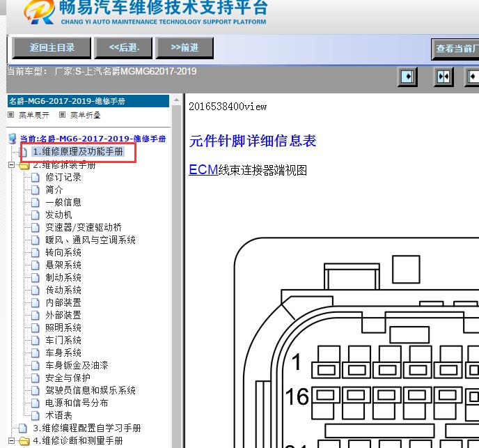
Task: Click the 元件针脚详细信息表 heading
Action: 253,141
